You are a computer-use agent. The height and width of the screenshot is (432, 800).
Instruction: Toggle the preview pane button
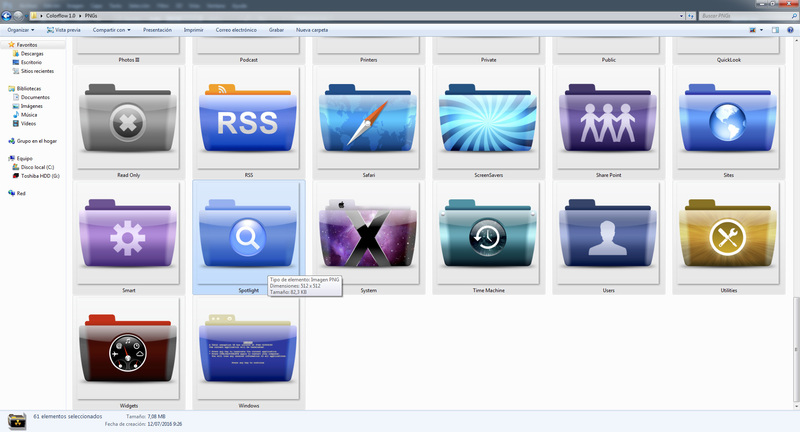click(776, 30)
